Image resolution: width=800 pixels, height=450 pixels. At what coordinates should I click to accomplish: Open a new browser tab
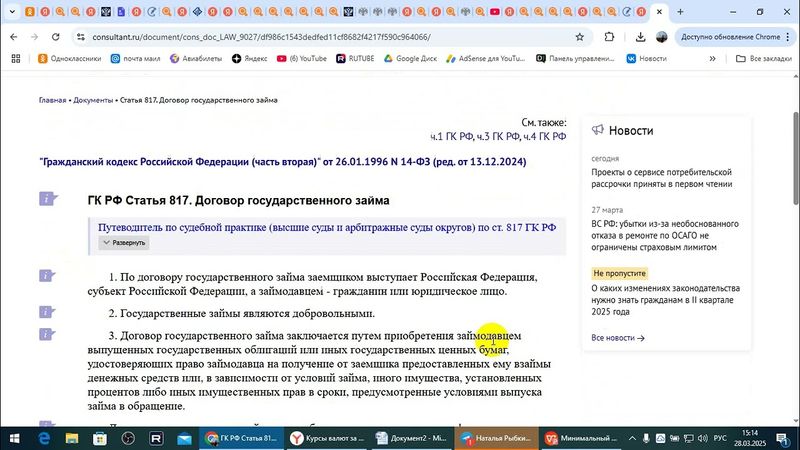tap(680, 11)
